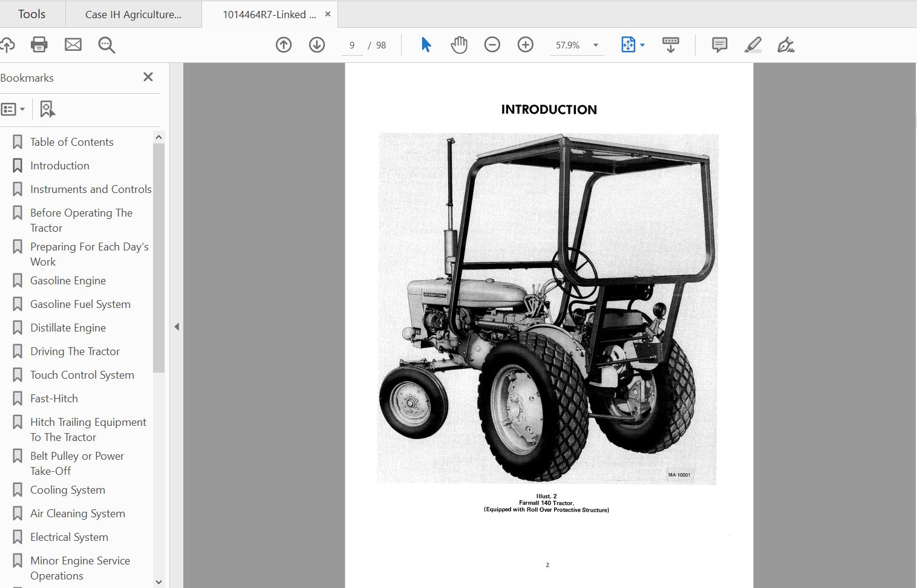The width and height of the screenshot is (917, 588).
Task: Go to the Electrical System section
Action: tap(69, 537)
